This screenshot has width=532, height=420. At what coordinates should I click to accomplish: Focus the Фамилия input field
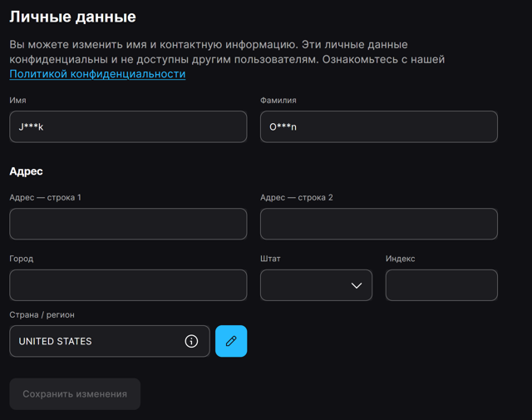click(x=379, y=126)
